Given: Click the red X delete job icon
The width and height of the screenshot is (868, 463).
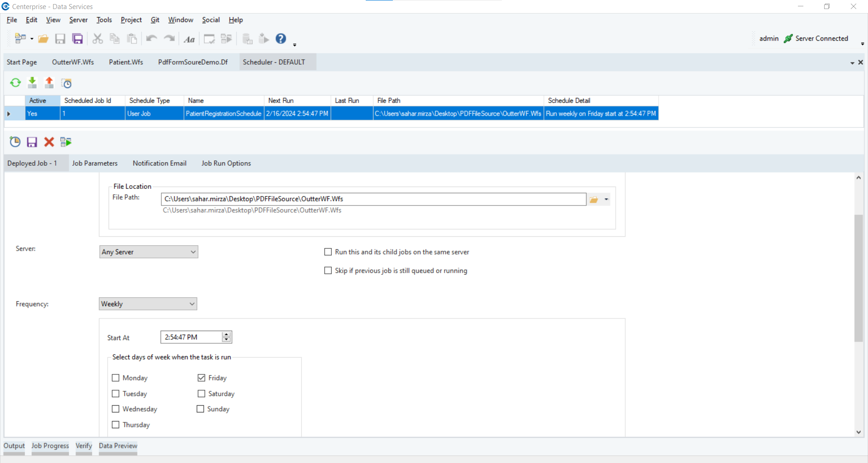Looking at the screenshot, I should [49, 142].
